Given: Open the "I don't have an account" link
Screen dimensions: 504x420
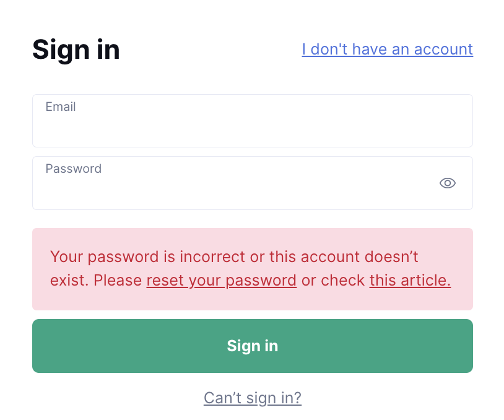Looking at the screenshot, I should (x=387, y=49).
